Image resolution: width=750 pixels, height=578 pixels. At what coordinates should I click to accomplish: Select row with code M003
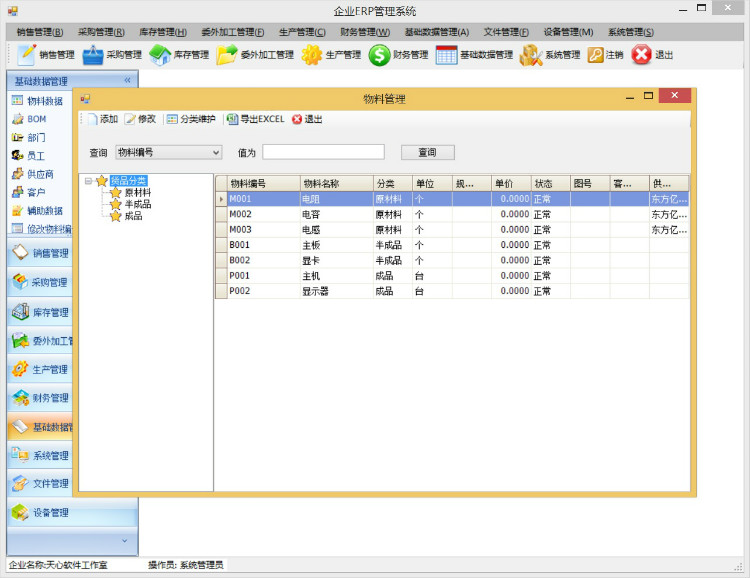tap(452, 230)
